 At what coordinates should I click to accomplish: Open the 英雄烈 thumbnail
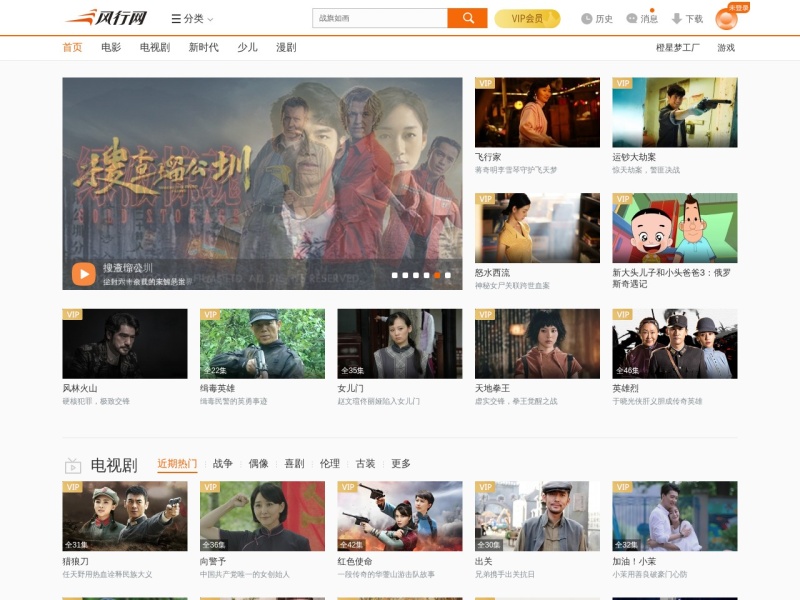(x=674, y=343)
